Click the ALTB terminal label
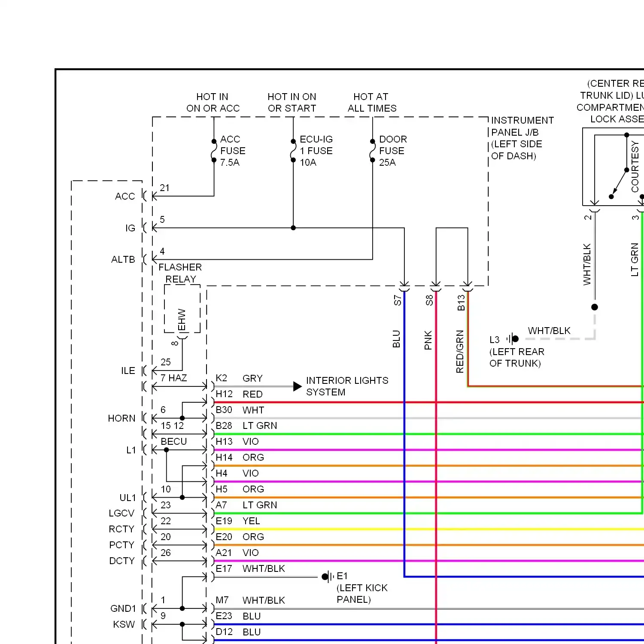This screenshot has height=644, width=644. tap(123, 259)
